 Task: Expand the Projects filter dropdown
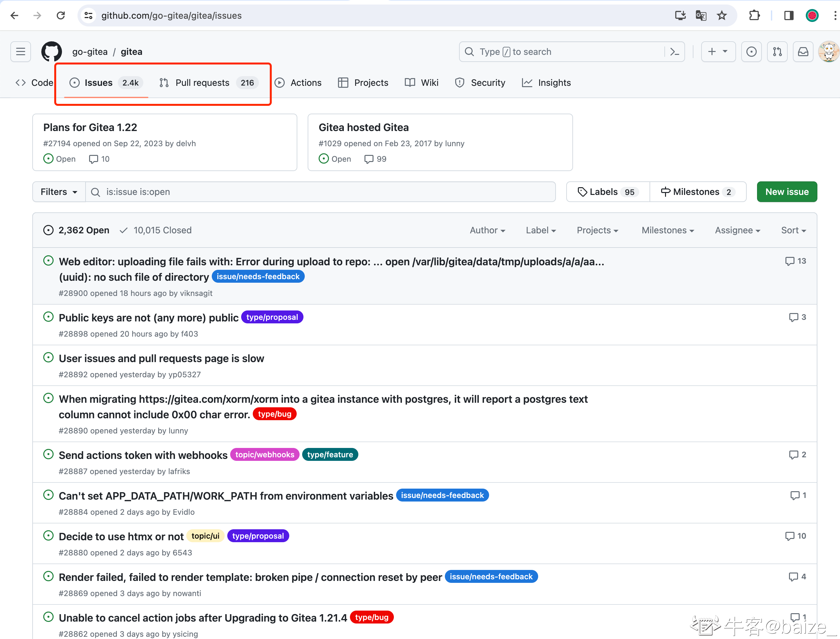tap(597, 230)
